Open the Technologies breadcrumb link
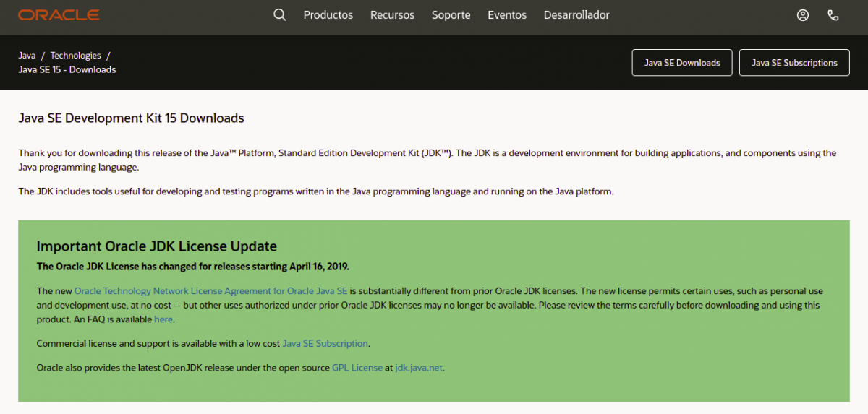Viewport: 868px width, 414px height. point(75,56)
